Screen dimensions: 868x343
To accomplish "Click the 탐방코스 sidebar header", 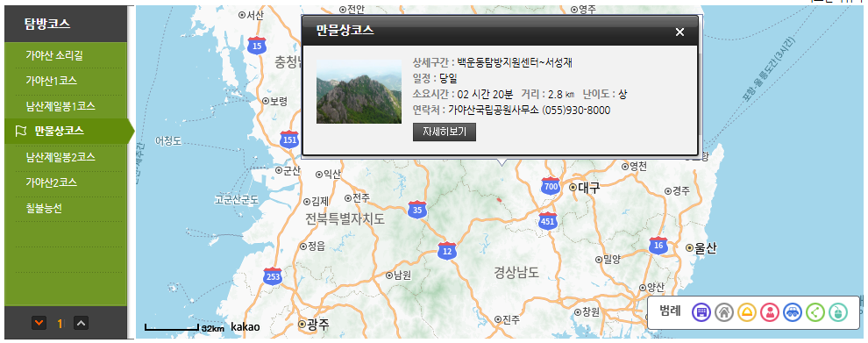I will click(x=47, y=24).
